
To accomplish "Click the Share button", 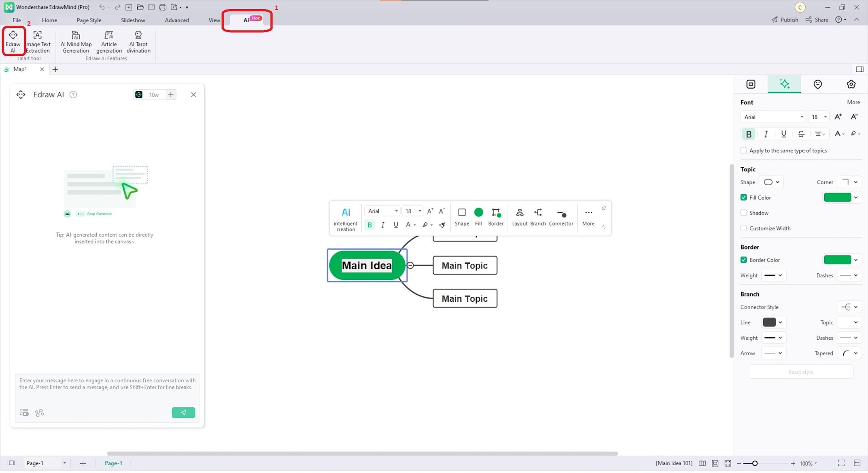I will tap(817, 20).
